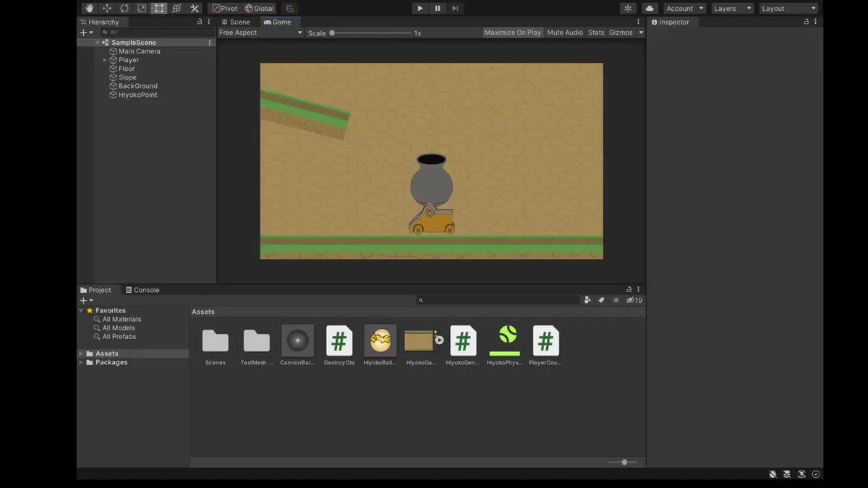This screenshot has width=868, height=488.
Task: Toggle Global coordinate mode
Action: [x=260, y=8]
